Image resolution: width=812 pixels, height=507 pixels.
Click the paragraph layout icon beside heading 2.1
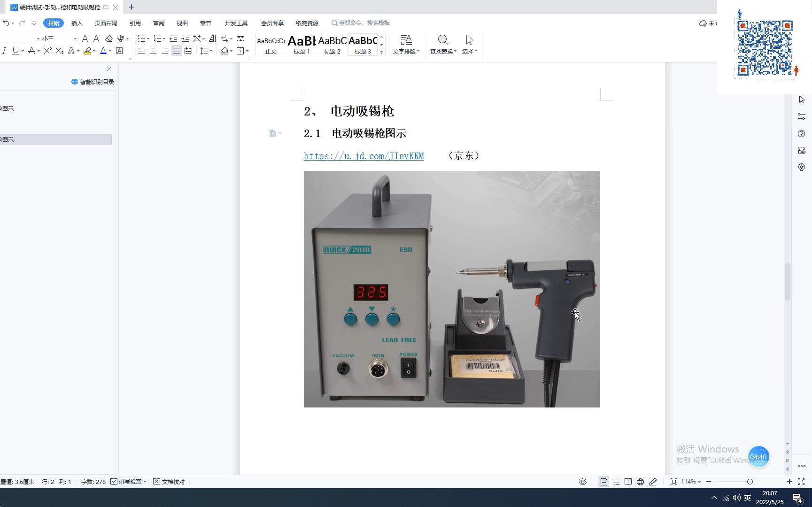[272, 133]
